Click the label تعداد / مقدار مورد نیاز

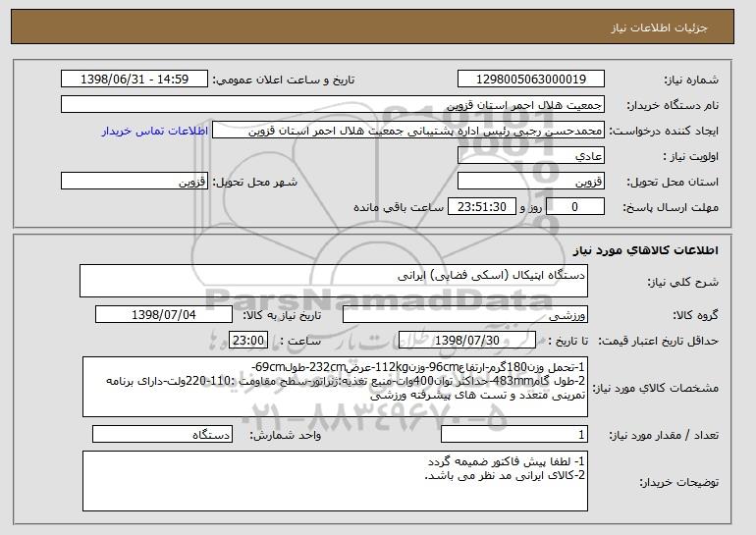click(664, 436)
